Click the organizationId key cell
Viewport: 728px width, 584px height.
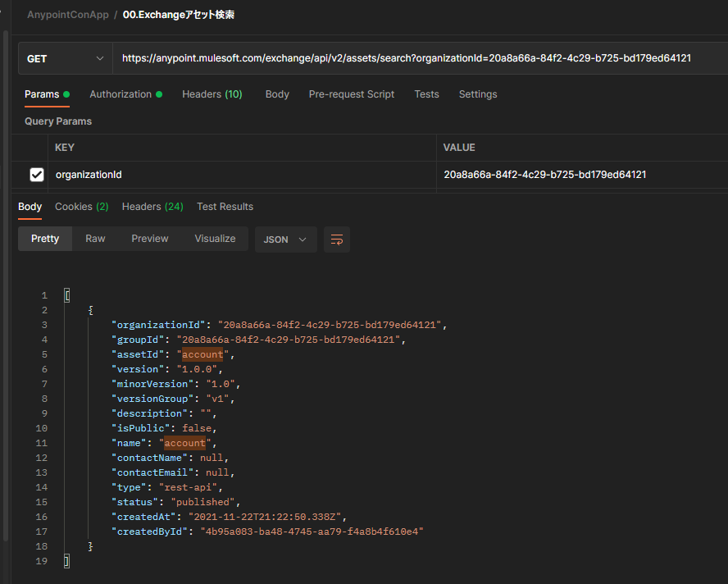89,175
